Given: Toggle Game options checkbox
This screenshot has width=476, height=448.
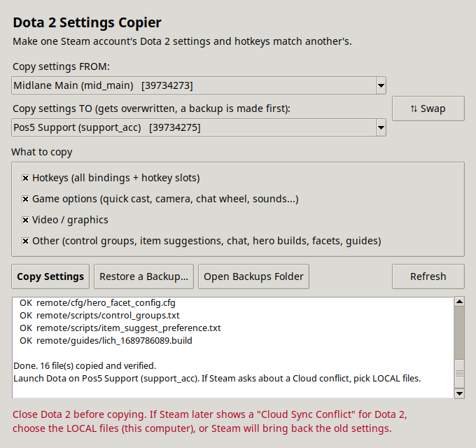Looking at the screenshot, I should [x=25, y=199].
